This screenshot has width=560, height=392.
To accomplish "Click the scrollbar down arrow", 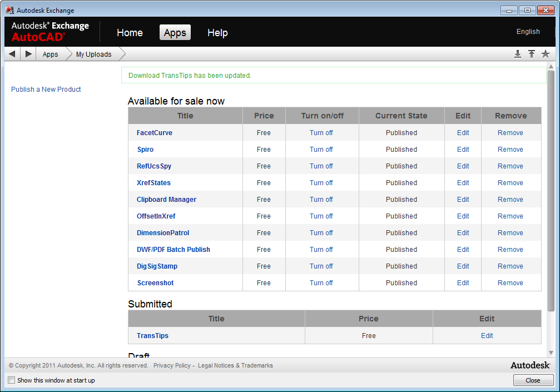I will (x=551, y=353).
